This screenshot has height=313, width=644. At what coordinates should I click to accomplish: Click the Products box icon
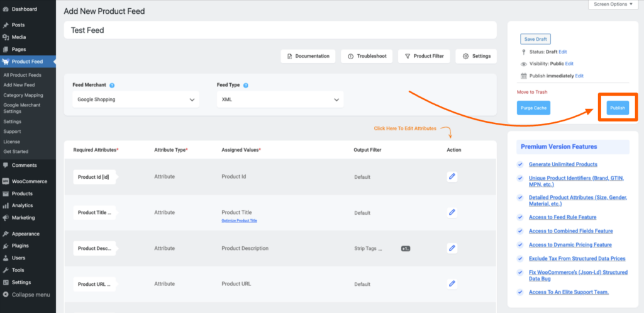pyautogui.click(x=6, y=194)
